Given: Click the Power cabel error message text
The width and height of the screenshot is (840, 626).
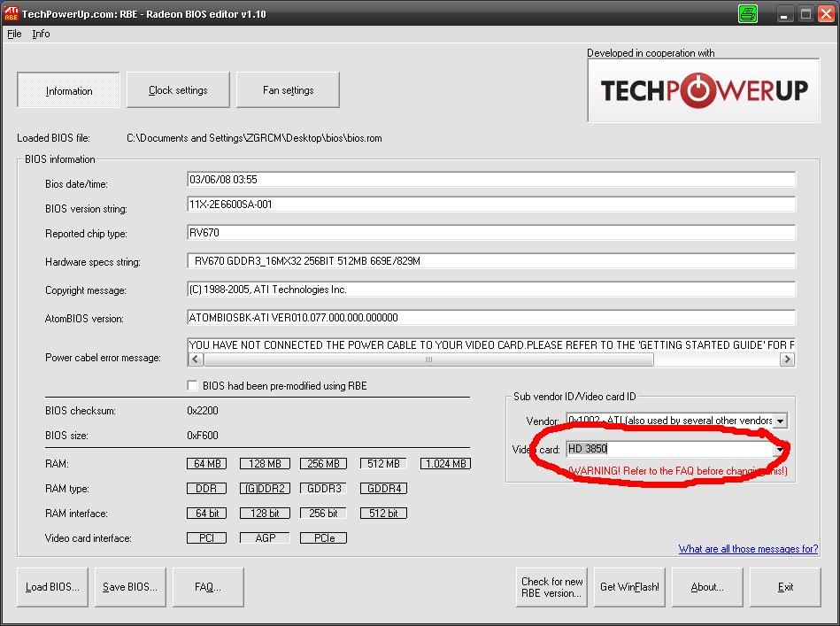Looking at the screenshot, I should tap(491, 345).
